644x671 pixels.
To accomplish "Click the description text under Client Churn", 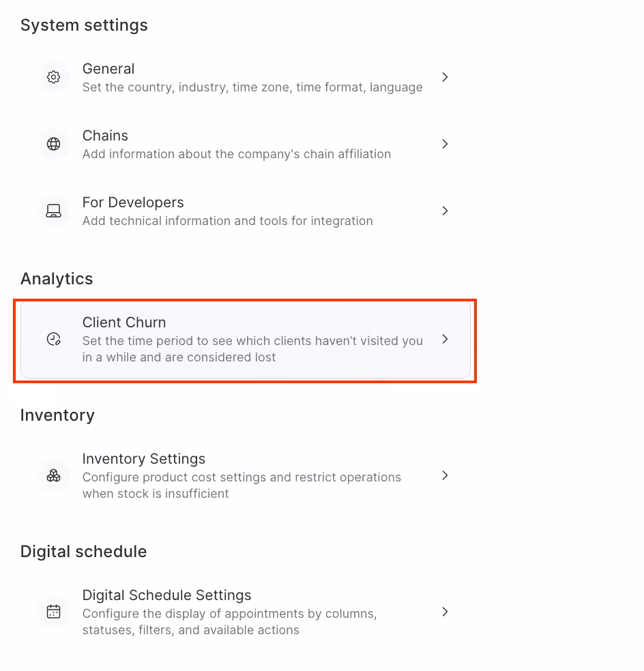I will (x=252, y=348).
